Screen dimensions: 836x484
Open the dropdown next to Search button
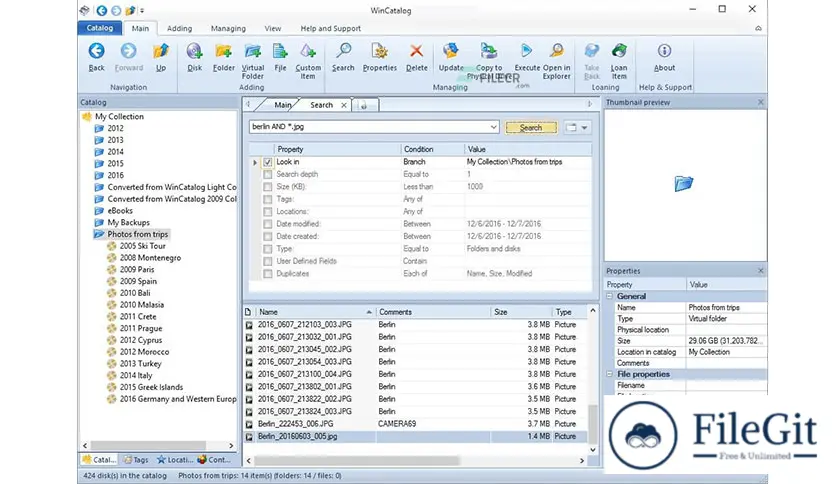(584, 127)
